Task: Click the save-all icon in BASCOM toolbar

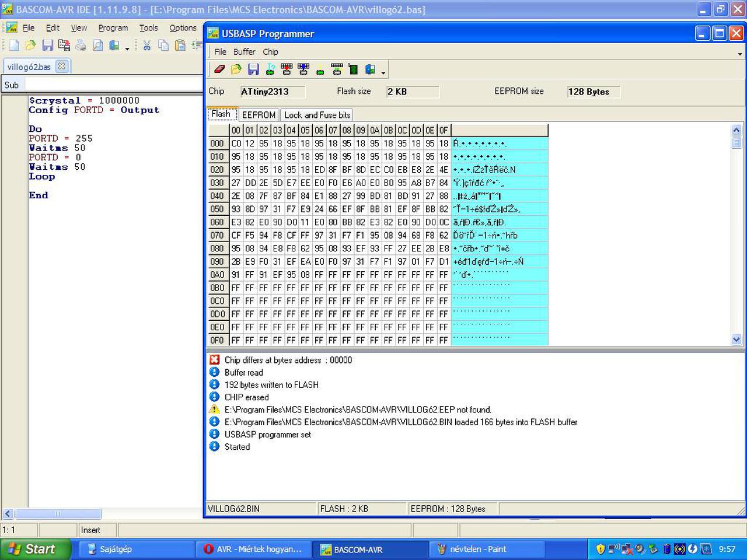Action: 64,45
